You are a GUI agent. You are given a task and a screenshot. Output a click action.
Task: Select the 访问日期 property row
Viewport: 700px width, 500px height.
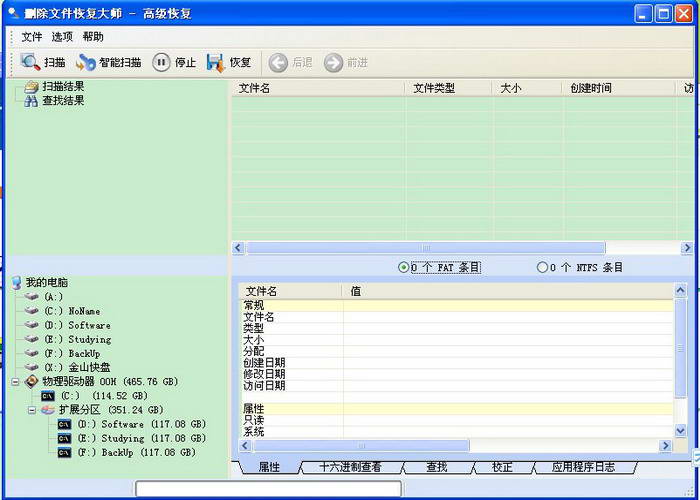(x=457, y=386)
